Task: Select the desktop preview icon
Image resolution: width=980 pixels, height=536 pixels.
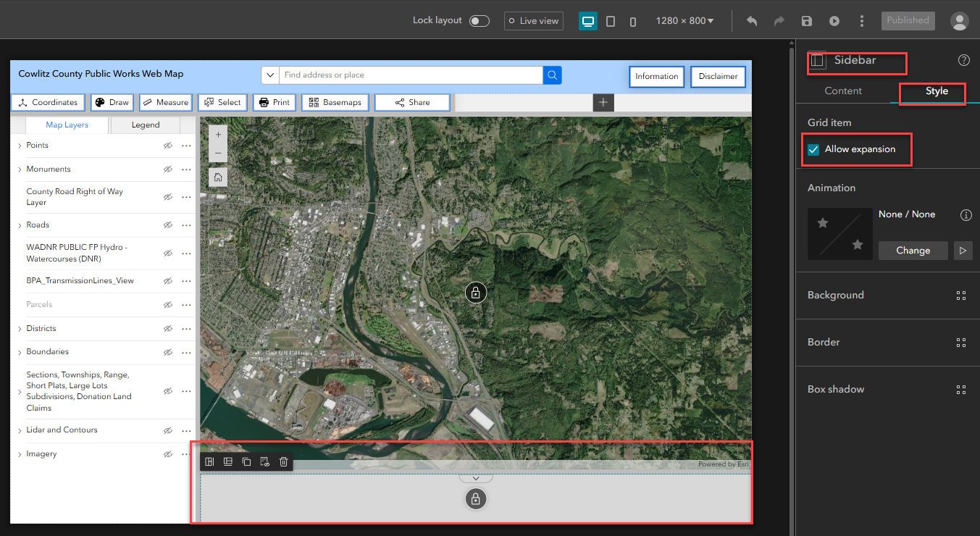Action: point(588,20)
